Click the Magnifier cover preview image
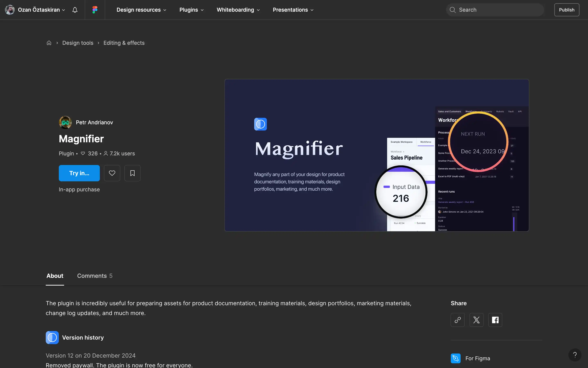This screenshot has height=368, width=588. pos(377,155)
